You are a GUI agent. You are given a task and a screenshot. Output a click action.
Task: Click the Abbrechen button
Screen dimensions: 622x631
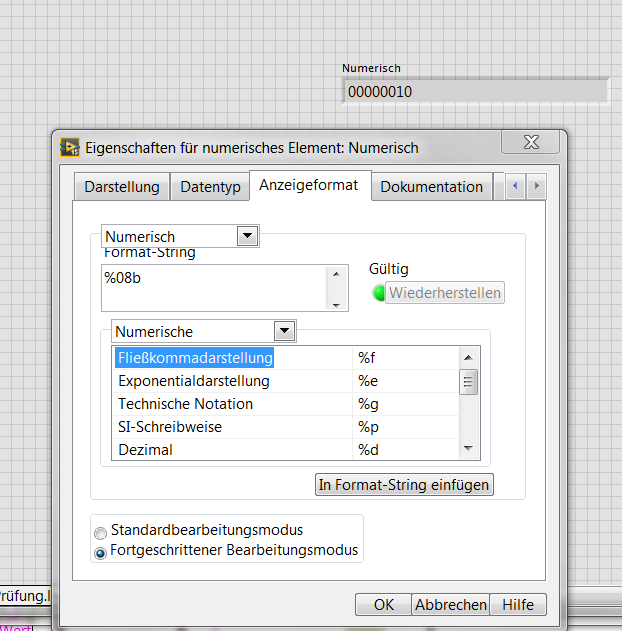pyautogui.click(x=451, y=604)
